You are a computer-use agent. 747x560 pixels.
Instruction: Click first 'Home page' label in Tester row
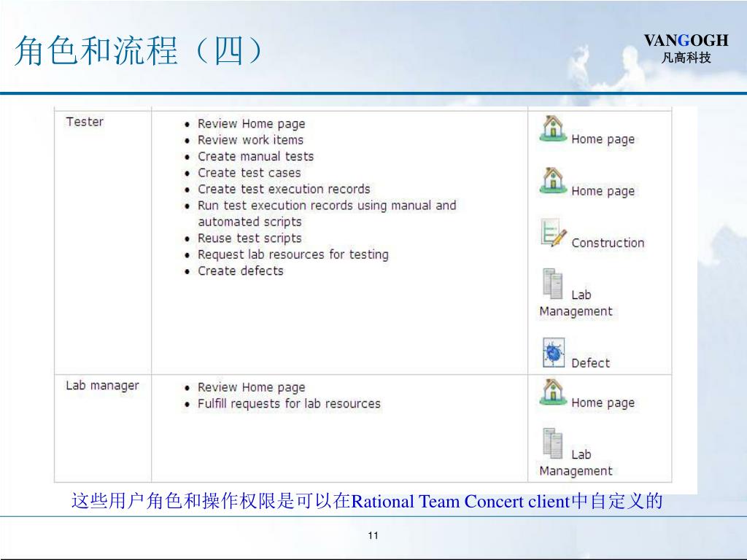tap(603, 139)
